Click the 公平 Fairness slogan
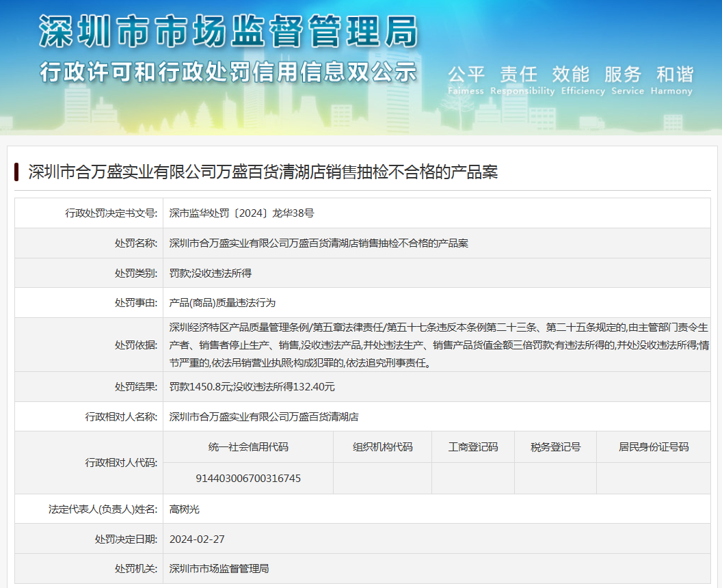 [x=466, y=80]
